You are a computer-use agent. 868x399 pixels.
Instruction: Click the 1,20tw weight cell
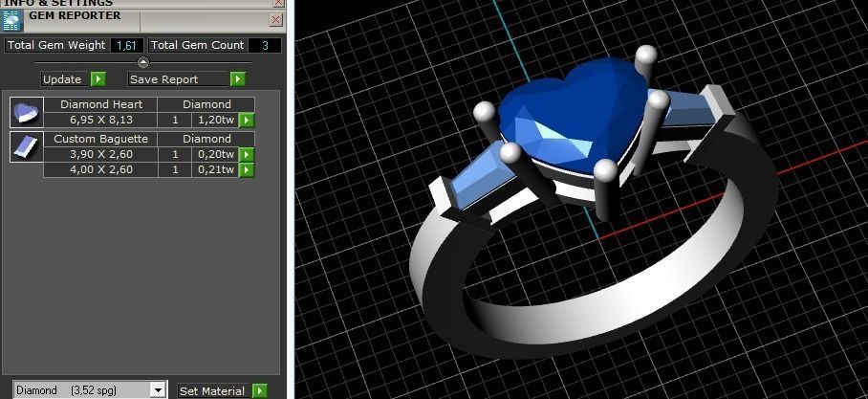[x=215, y=120]
